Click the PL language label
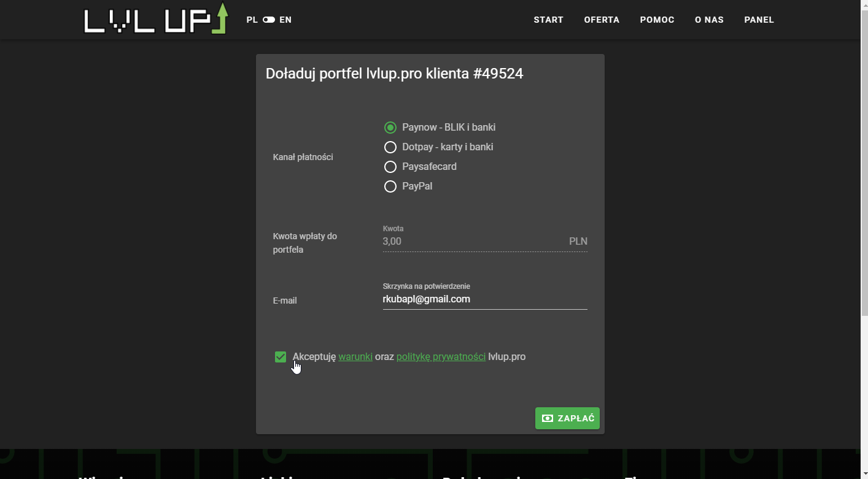Viewport: 868px width, 479px height. pyautogui.click(x=252, y=20)
